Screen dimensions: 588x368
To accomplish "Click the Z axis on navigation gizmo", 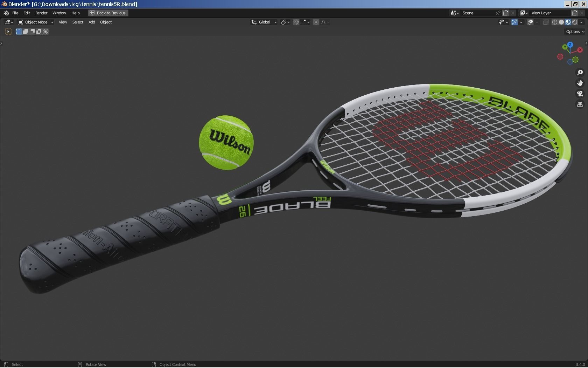I will tap(570, 45).
